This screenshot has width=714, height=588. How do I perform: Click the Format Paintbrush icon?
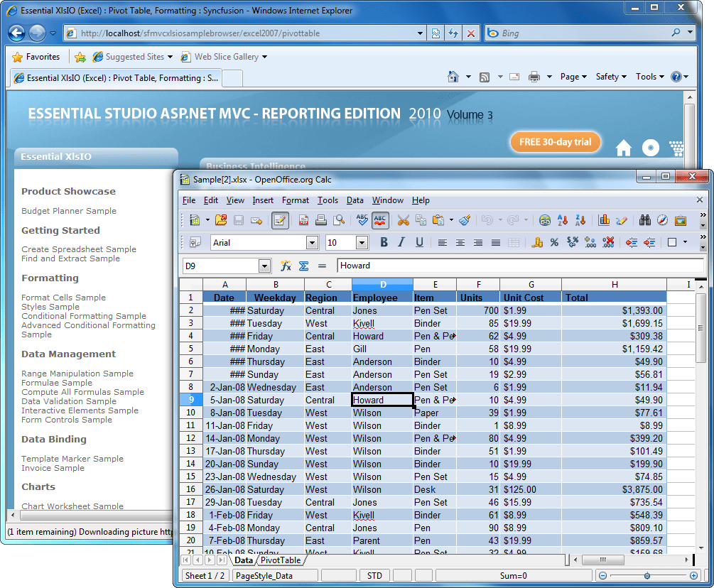tap(465, 221)
